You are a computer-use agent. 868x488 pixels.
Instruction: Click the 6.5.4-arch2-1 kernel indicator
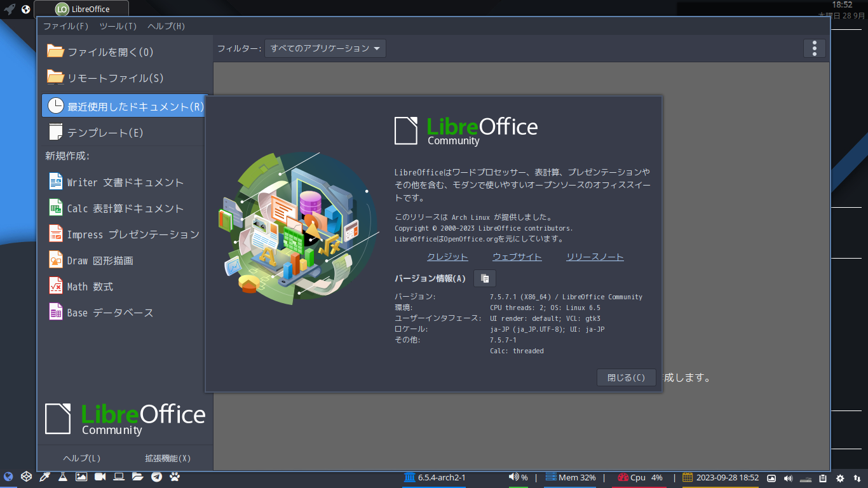[x=435, y=477]
